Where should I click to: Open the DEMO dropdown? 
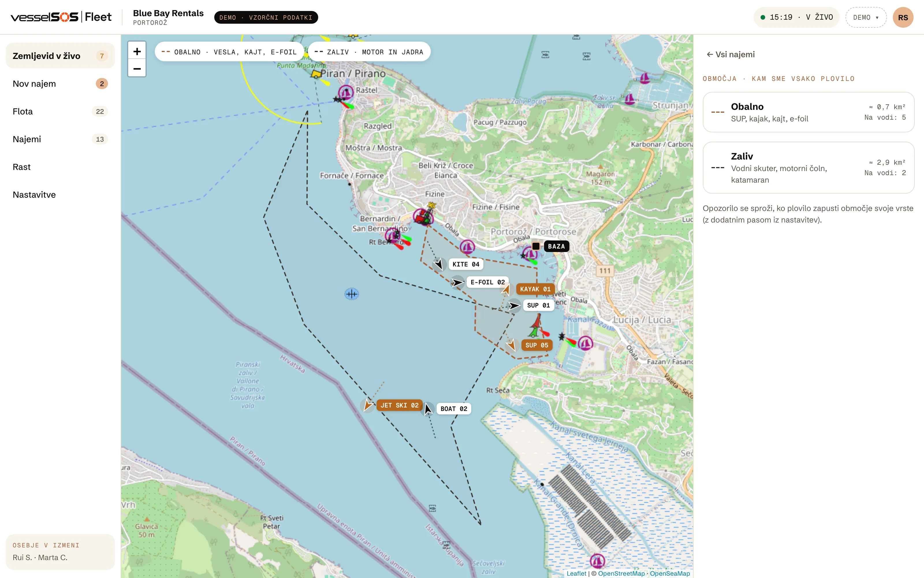(x=866, y=17)
